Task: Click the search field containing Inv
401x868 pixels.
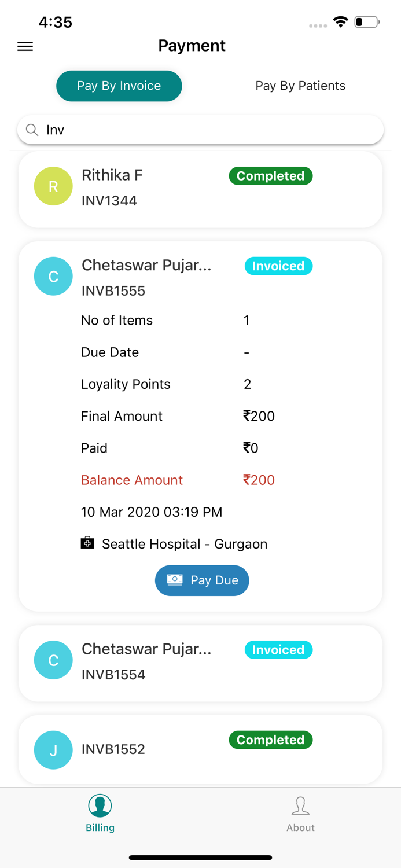Action: click(200, 130)
